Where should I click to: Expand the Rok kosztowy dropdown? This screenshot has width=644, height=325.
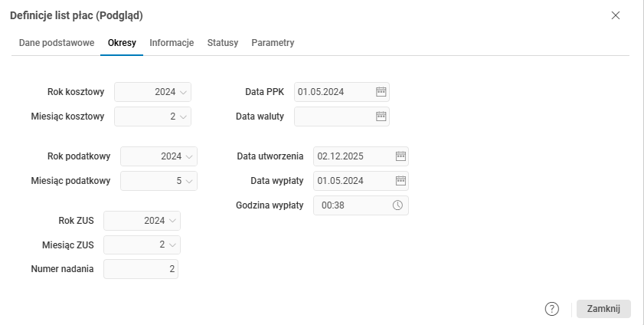[x=183, y=92]
